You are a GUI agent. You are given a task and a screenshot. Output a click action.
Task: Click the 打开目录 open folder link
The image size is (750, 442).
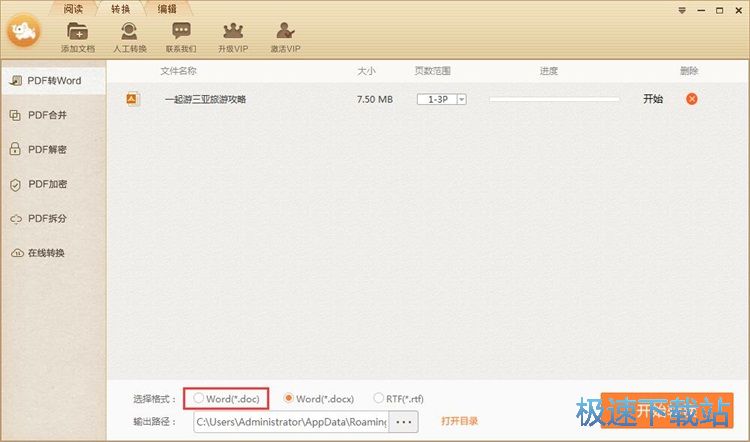point(459,421)
